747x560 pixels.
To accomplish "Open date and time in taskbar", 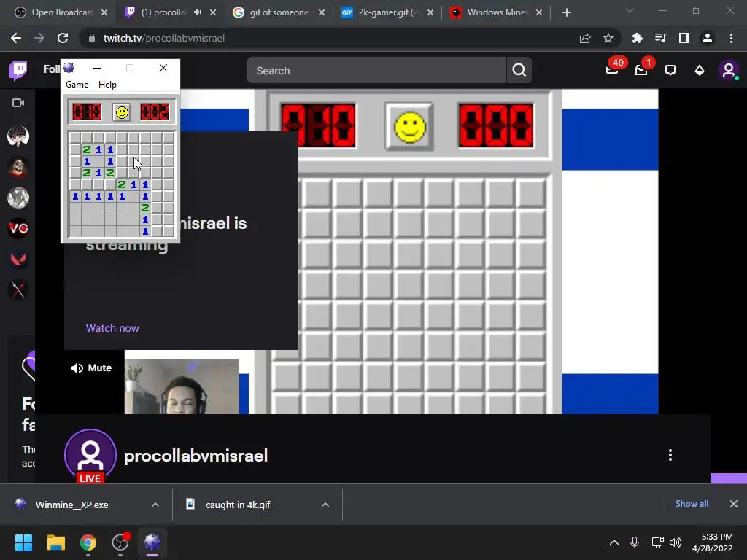I will click(x=713, y=542).
